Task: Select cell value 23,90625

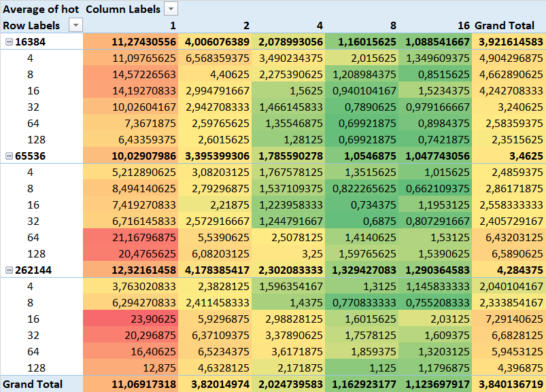Action: tap(154, 319)
